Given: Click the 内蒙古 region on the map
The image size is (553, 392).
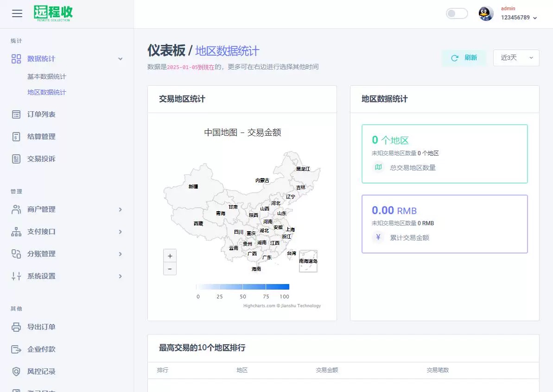Looking at the screenshot, I should [x=262, y=181].
